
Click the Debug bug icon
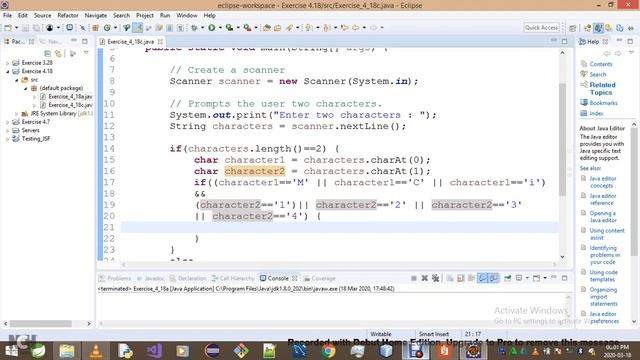194,28
